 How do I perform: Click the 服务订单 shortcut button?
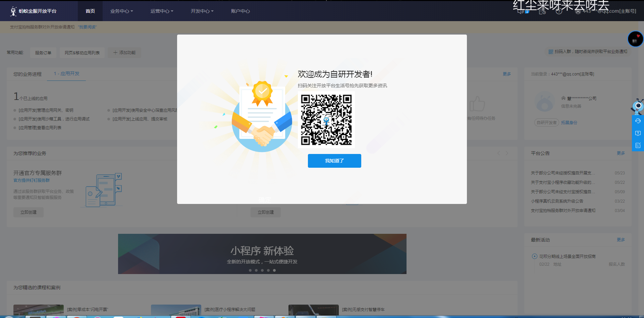click(x=43, y=53)
